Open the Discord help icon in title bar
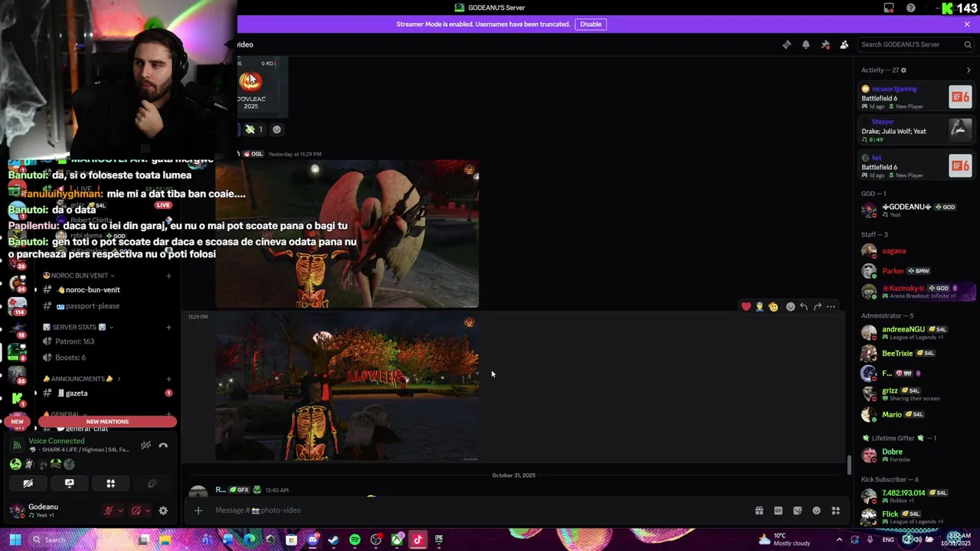Image resolution: width=980 pixels, height=551 pixels. point(910,8)
